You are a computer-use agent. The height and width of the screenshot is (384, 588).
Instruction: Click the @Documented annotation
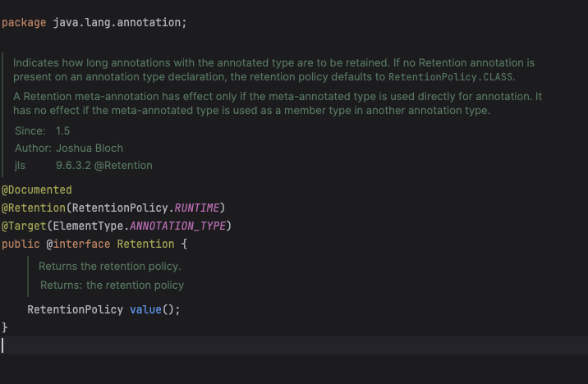point(37,190)
